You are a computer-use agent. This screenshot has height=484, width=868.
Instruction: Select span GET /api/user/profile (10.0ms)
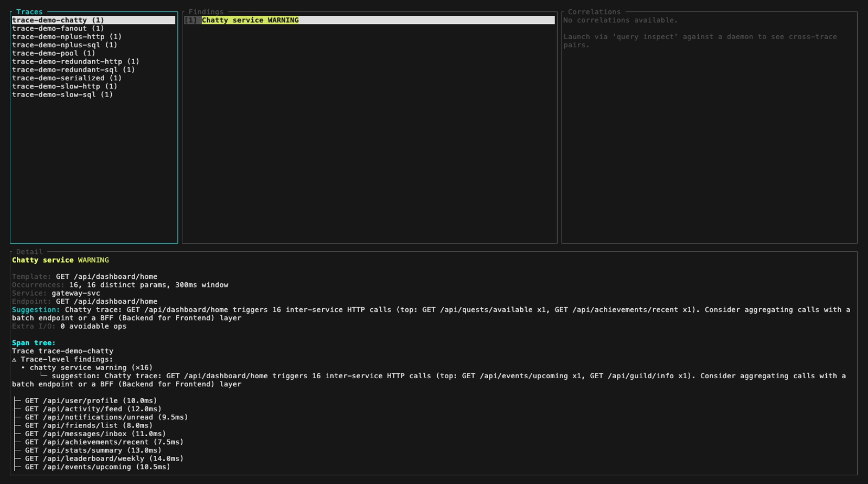click(x=91, y=401)
